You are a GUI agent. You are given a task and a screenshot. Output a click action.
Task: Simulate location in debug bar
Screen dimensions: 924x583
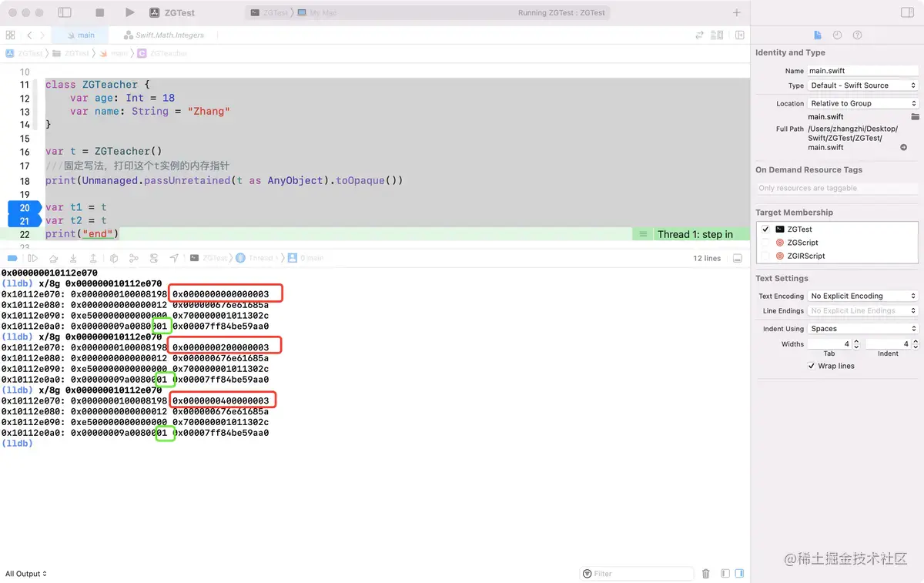(174, 258)
